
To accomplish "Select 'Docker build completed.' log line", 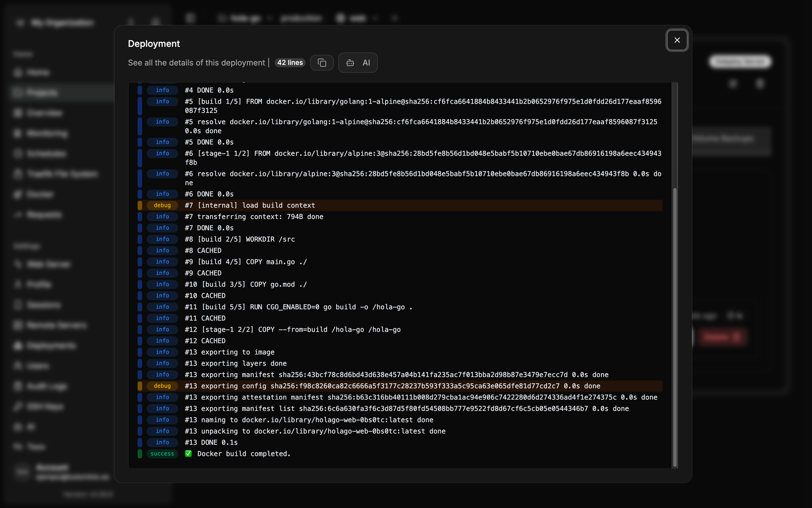I will pos(400,454).
